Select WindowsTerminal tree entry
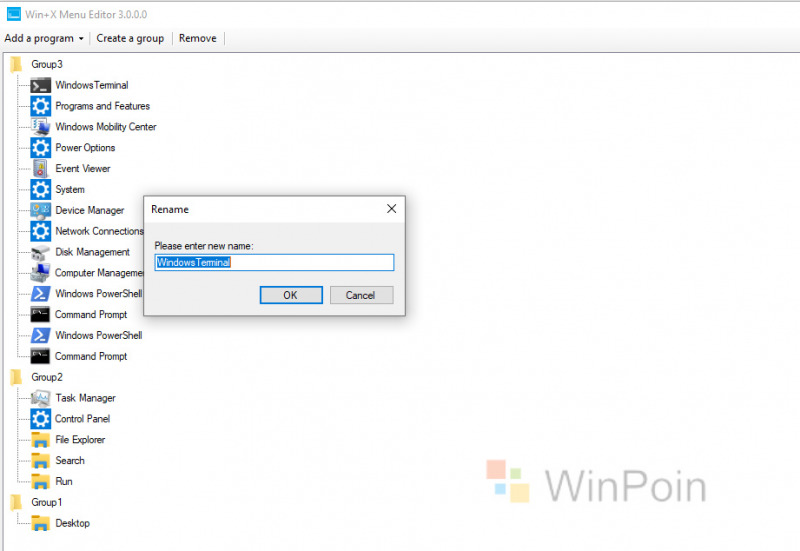This screenshot has width=800, height=551. click(92, 85)
